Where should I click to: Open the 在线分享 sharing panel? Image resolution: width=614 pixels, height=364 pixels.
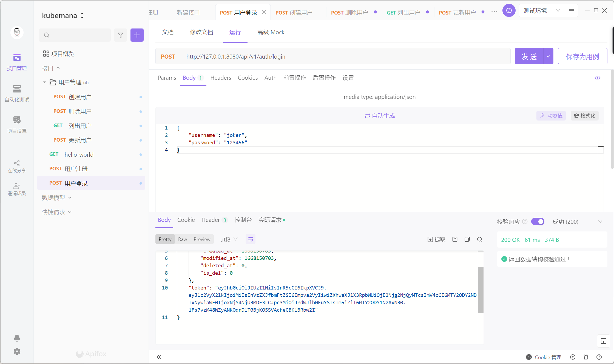(17, 167)
